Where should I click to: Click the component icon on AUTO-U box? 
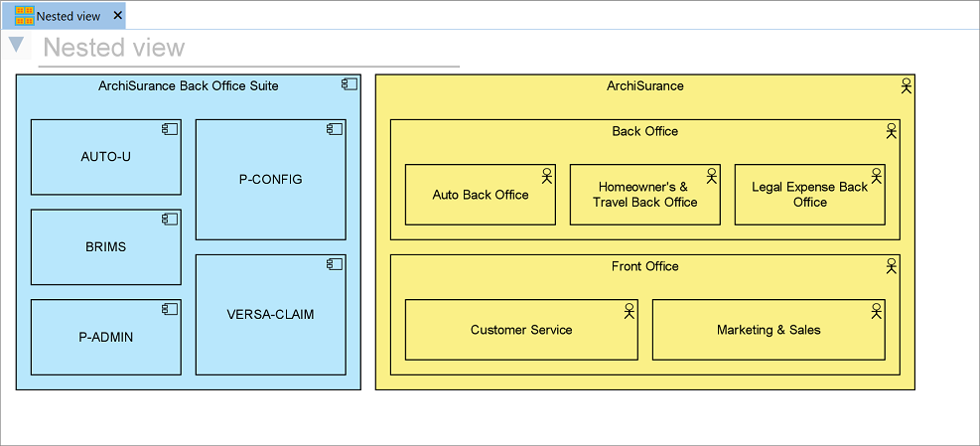coord(170,129)
